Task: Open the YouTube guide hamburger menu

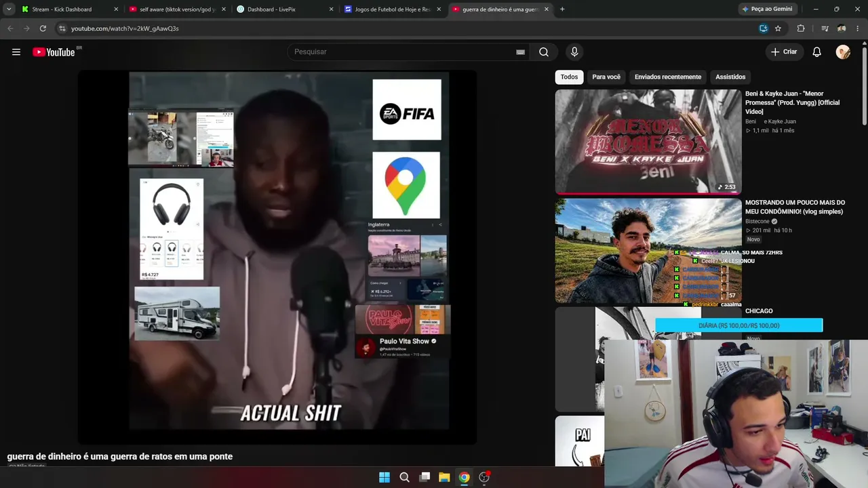Action: pyautogui.click(x=16, y=52)
